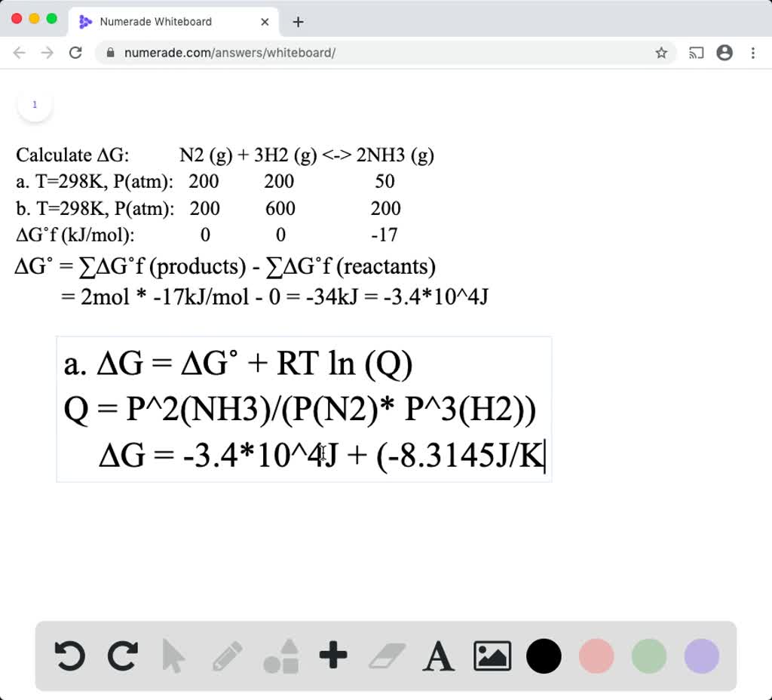Navigate back using the back arrow
This screenshot has width=772, height=700.
20,53
